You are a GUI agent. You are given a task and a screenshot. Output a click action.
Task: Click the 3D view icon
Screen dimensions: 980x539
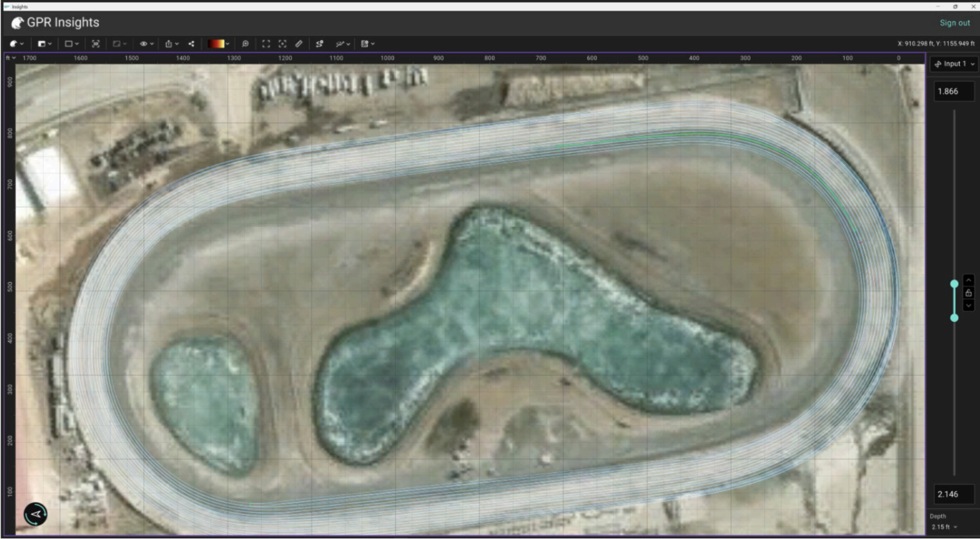[x=96, y=44]
